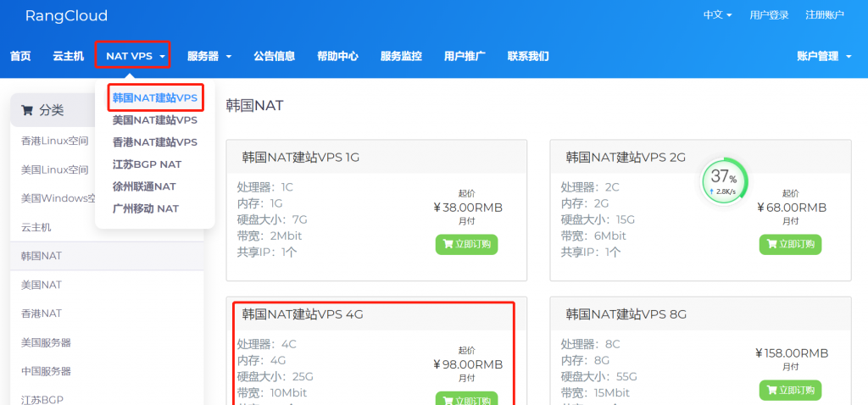Select 广州移动 NAT from dropdown
Image resolution: width=868 pixels, height=405 pixels.
tap(146, 208)
